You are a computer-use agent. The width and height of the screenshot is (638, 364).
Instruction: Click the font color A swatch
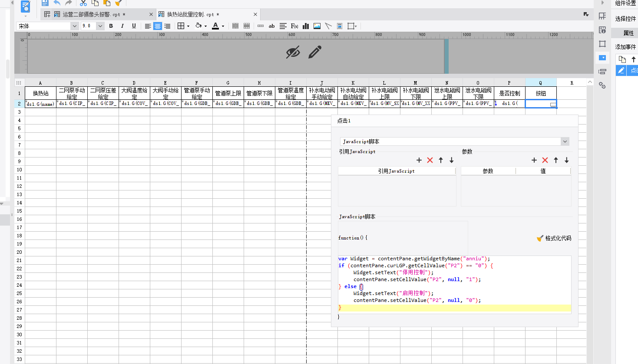click(215, 26)
